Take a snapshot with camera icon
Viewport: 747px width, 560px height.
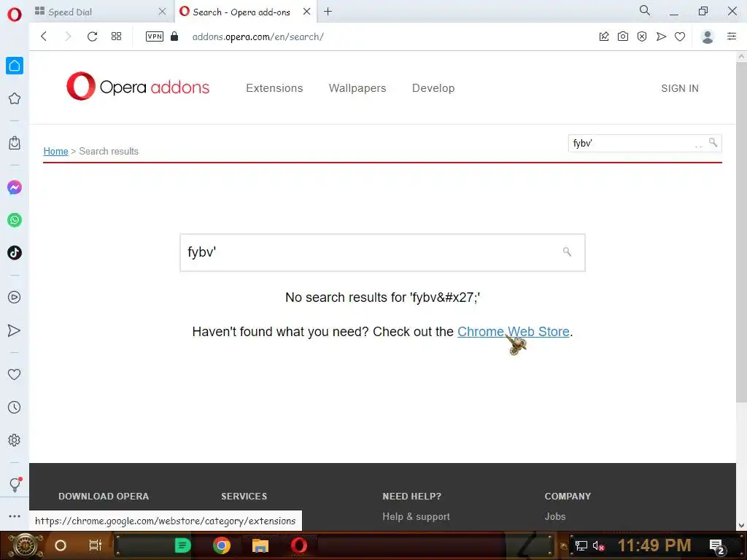tap(623, 36)
